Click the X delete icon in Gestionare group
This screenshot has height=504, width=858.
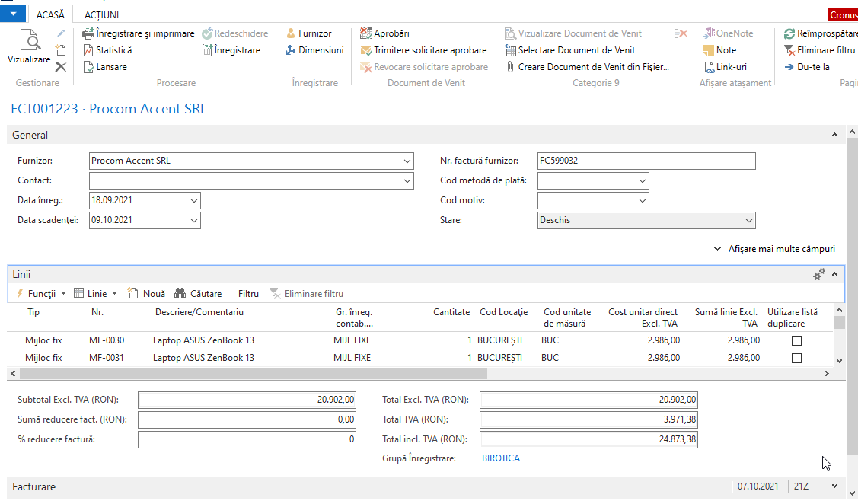[x=61, y=67]
